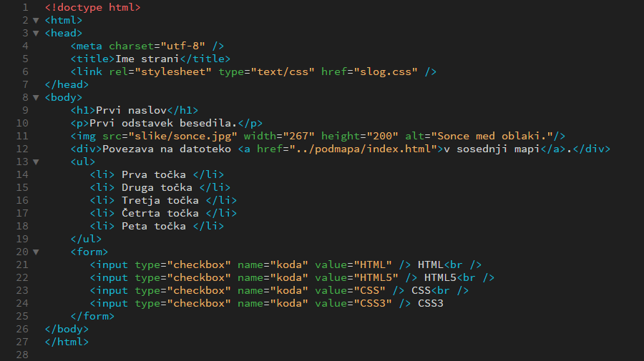The image size is (644, 361).
Task: Collapse the body tag fold arrow
Action: pyautogui.click(x=36, y=98)
